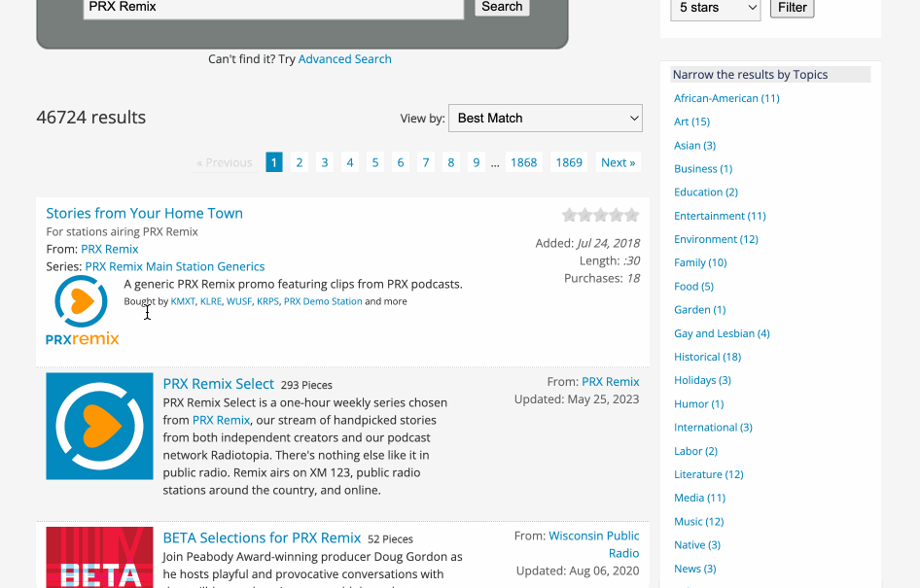Screen dimensions: 920x588
Task: Jump to results page 1868
Action: click(x=523, y=162)
